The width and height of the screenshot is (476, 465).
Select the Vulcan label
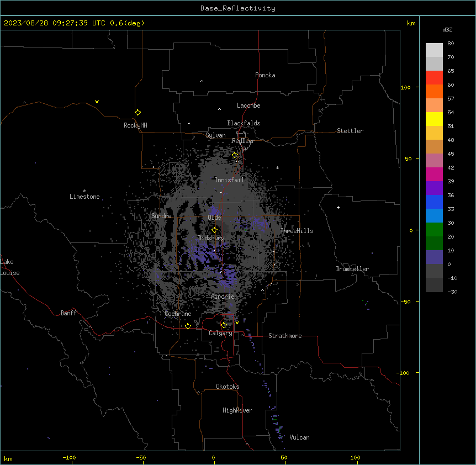pyautogui.click(x=299, y=437)
